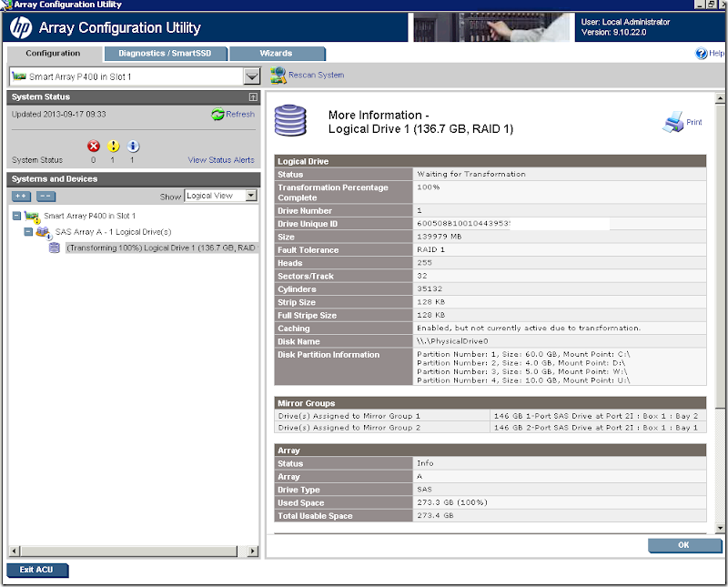This screenshot has height=587, width=728.
Task: Click the Exit ACU button
Action: [x=36, y=570]
